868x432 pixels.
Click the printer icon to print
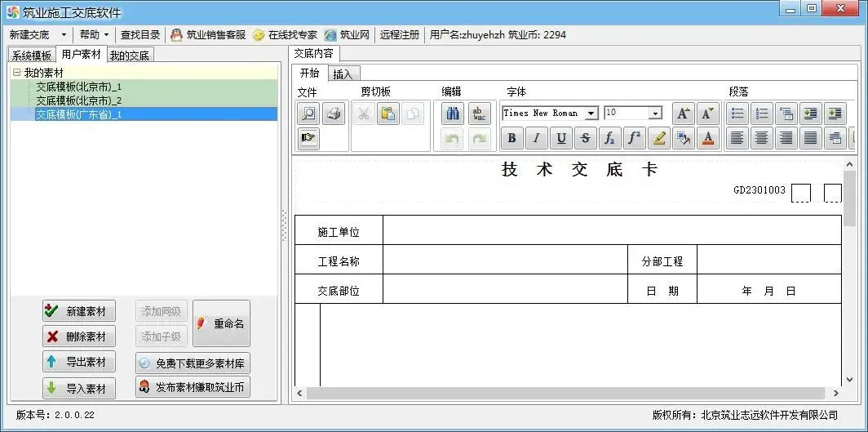coord(334,114)
